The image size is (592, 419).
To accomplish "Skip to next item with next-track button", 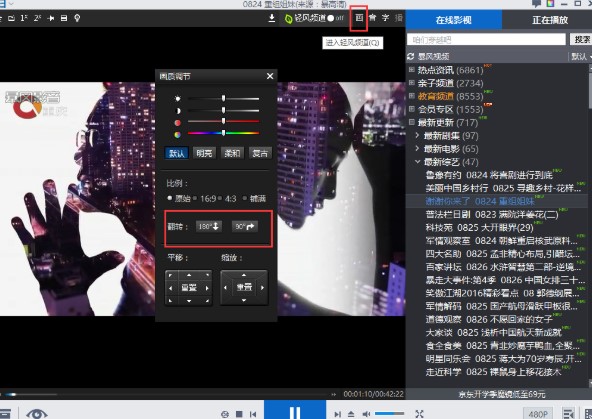I will pos(338,414).
